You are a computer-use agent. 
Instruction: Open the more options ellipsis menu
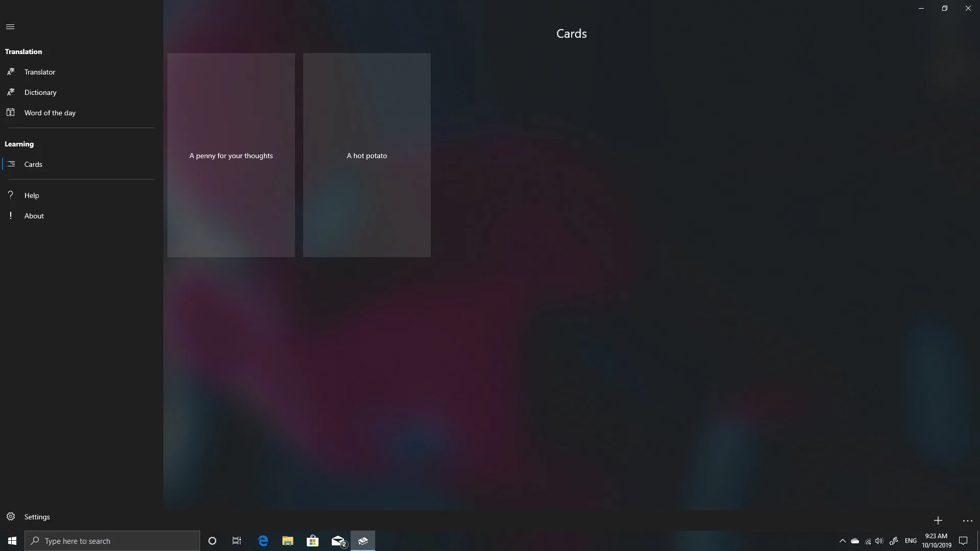pyautogui.click(x=967, y=520)
